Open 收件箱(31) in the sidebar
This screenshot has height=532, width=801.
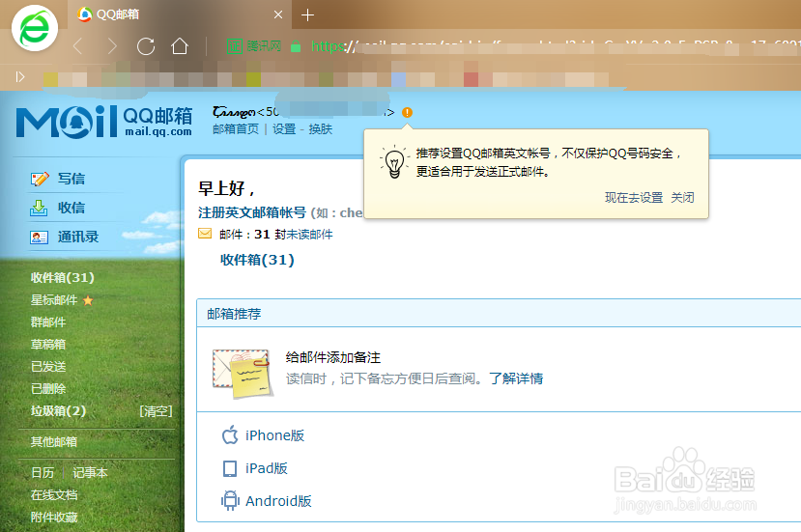(x=63, y=278)
